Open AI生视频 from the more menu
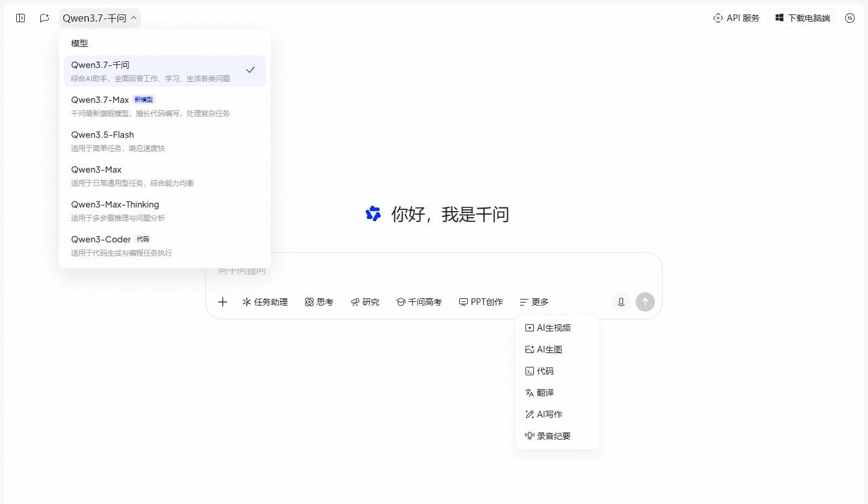 pyautogui.click(x=557, y=328)
